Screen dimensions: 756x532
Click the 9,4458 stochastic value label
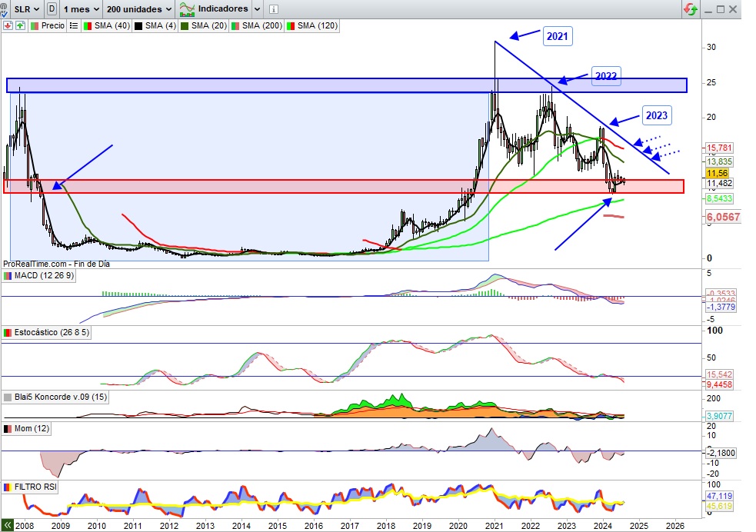tap(719, 384)
